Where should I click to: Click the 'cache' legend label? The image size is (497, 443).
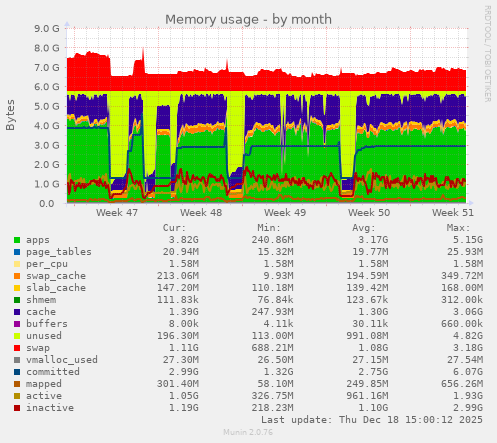coord(41,312)
